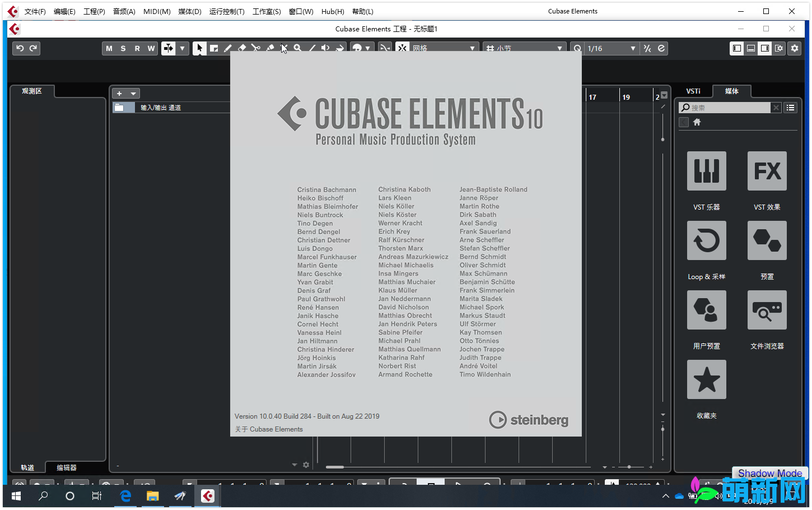Open the 帮助(L) menu
The width and height of the screenshot is (812, 510).
(363, 11)
